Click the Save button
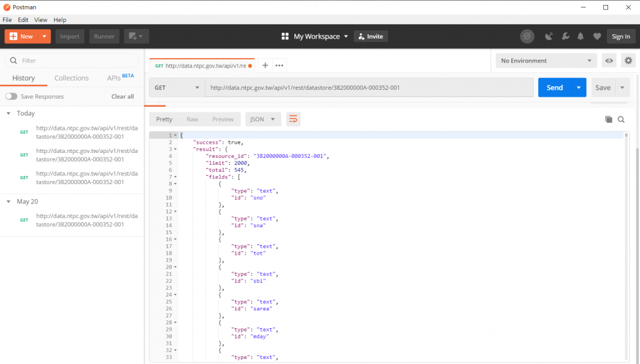 pyautogui.click(x=603, y=87)
